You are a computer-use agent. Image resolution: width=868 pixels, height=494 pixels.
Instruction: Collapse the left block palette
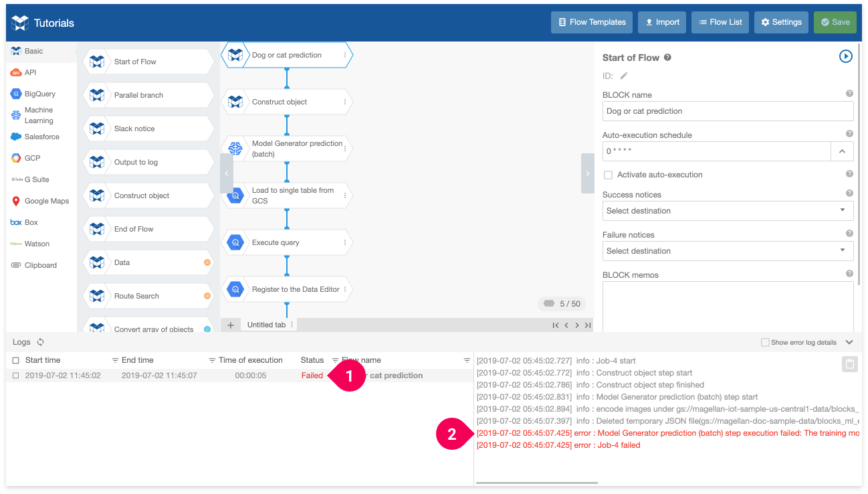pyautogui.click(x=227, y=173)
